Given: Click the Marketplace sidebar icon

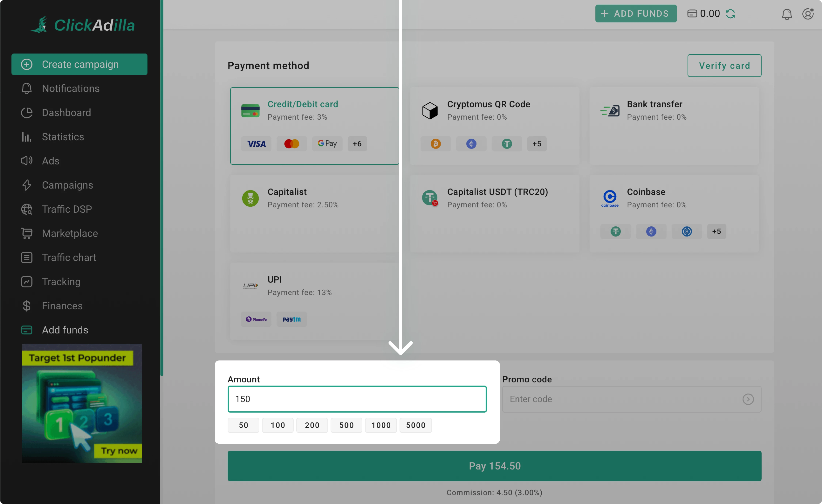Looking at the screenshot, I should [x=26, y=233].
